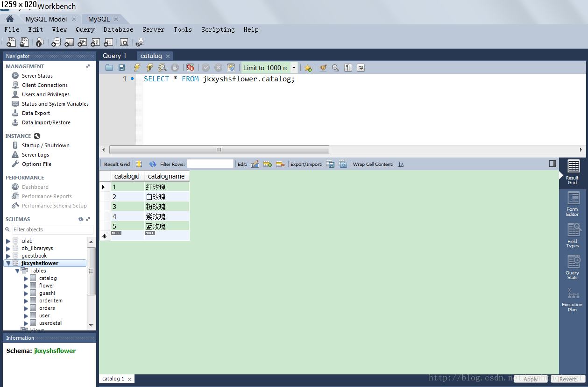This screenshot has width=588, height=387.
Task: Expand the cilab schema
Action: (x=8, y=241)
